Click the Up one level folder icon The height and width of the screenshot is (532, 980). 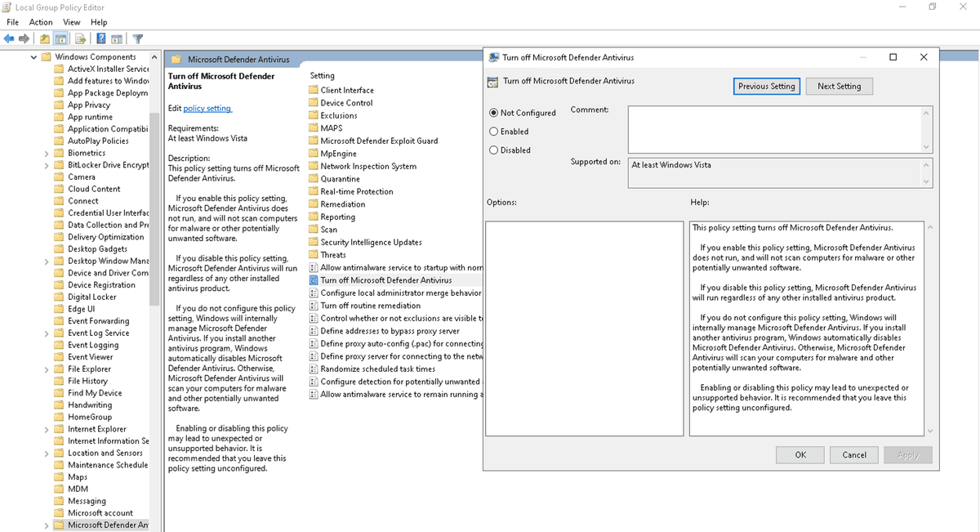(x=45, y=38)
